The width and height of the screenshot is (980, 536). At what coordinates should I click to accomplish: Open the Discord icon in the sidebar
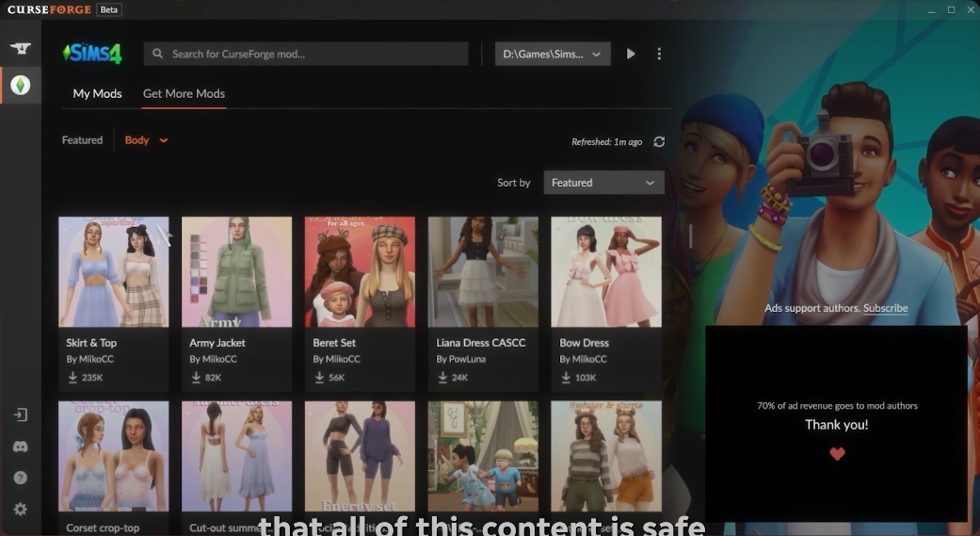[20, 447]
